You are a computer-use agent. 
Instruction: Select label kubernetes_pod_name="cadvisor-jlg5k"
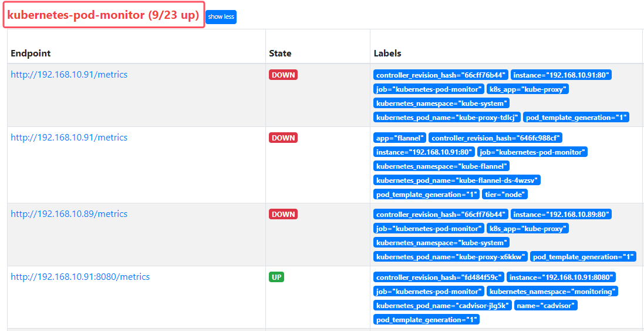click(442, 306)
